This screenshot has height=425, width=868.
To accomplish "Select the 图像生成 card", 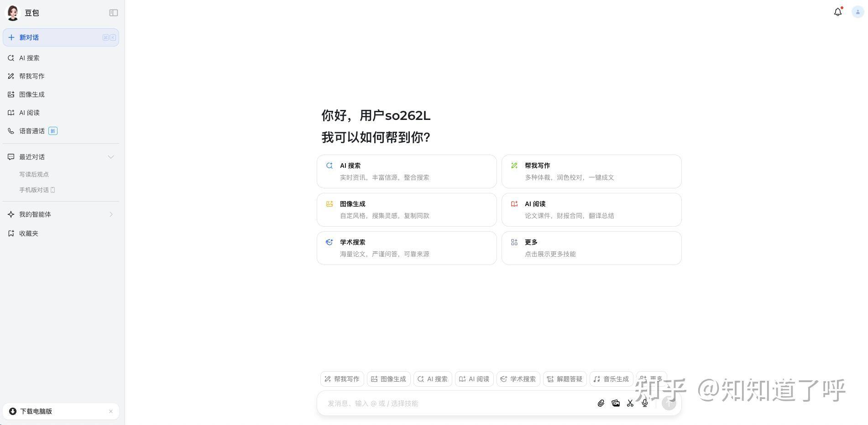I will pos(407,210).
